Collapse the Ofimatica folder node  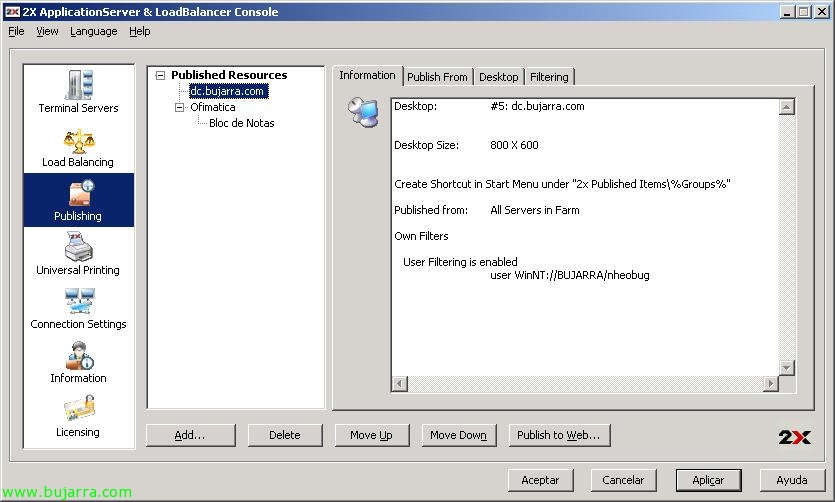(x=179, y=108)
